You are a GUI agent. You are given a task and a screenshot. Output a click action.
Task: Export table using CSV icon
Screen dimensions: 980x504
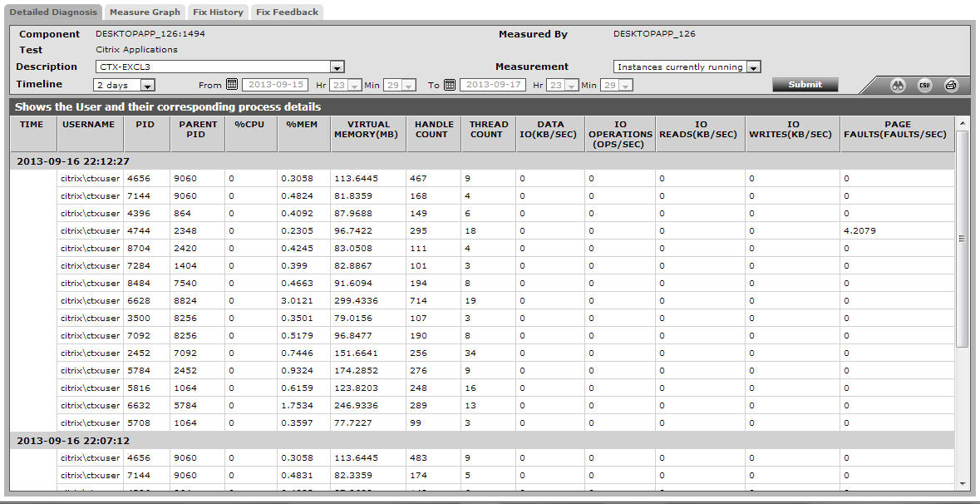(x=924, y=86)
